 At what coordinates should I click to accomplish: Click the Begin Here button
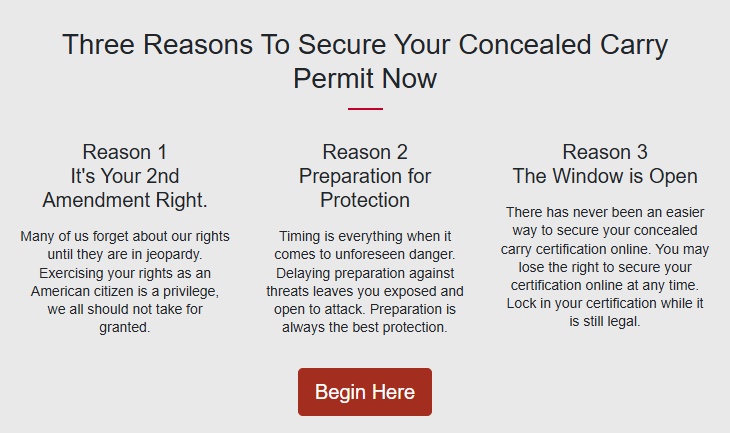[364, 392]
